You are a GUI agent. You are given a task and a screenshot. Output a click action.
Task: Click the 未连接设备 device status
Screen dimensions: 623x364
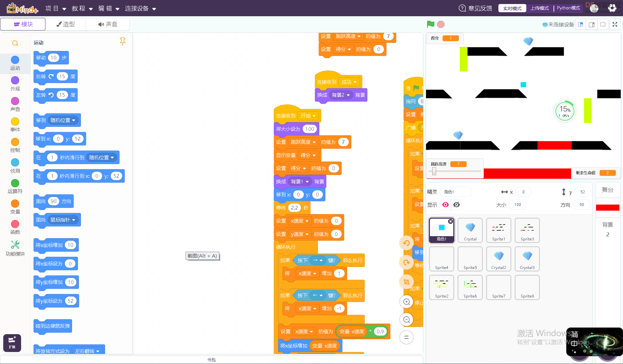(558, 24)
